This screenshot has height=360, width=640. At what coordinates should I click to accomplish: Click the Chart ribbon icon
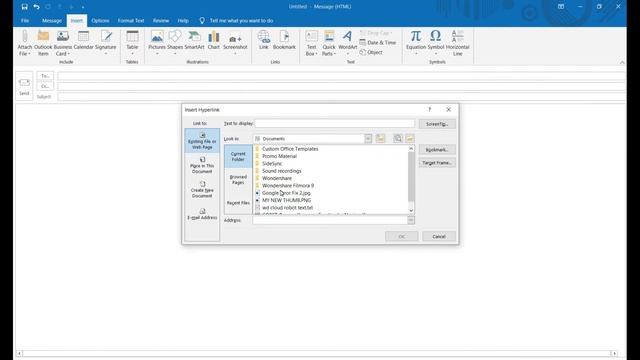coord(213,41)
